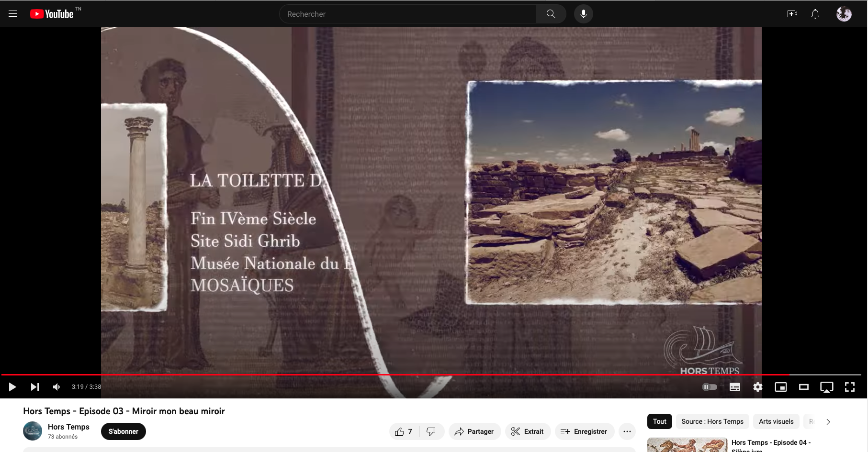The image size is (868, 452).
Task: Click the red video progress bar
Action: [383, 375]
